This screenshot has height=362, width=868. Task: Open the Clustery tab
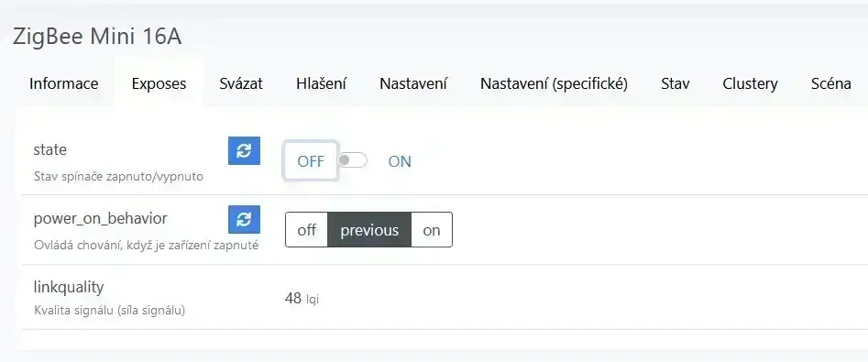tap(750, 83)
